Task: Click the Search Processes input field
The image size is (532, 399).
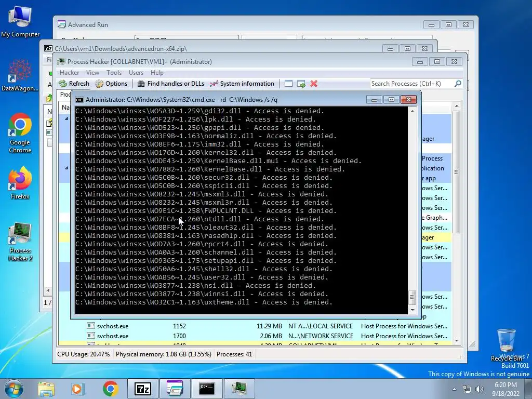Action: (x=411, y=84)
